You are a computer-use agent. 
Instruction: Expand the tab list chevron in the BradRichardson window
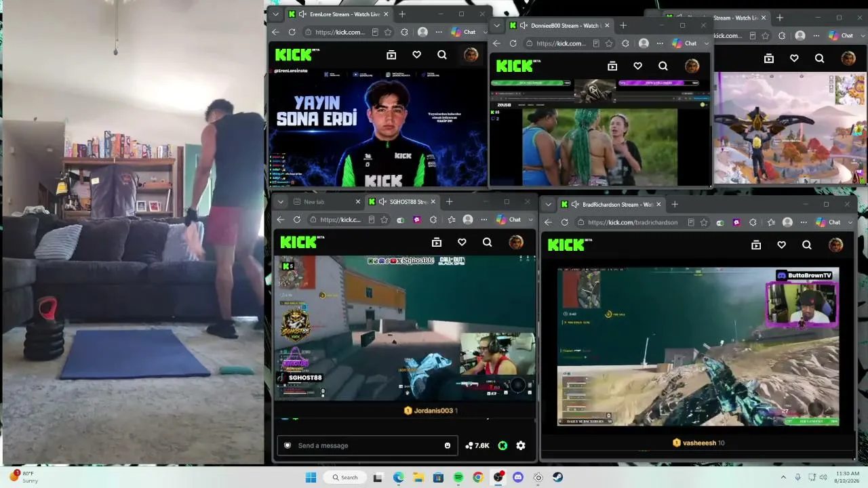(x=548, y=205)
